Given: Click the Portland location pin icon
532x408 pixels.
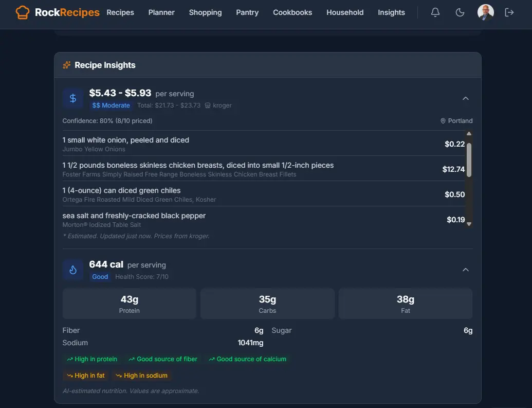Looking at the screenshot, I should (443, 121).
